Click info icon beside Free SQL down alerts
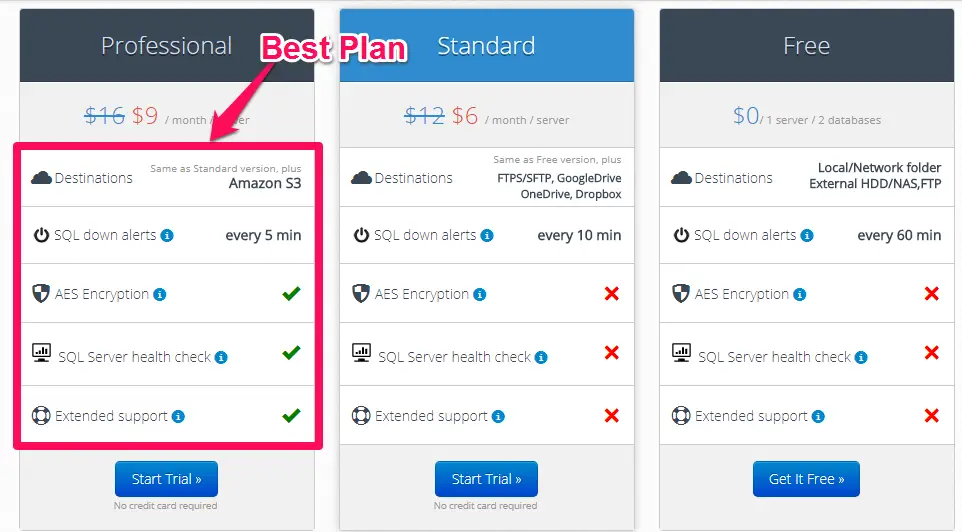Screen dimensions: 962x532 pos(807,236)
